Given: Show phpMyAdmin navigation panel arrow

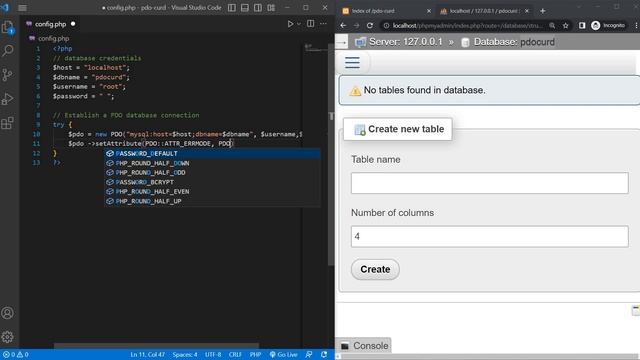Looking at the screenshot, I should pyautogui.click(x=341, y=42).
